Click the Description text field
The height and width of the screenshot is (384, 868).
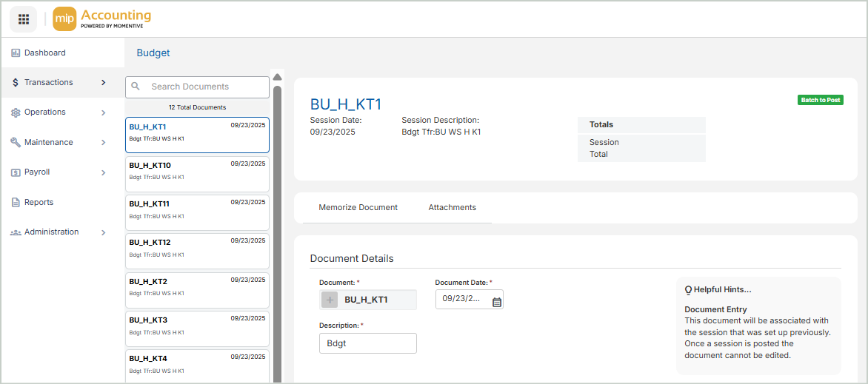[367, 343]
